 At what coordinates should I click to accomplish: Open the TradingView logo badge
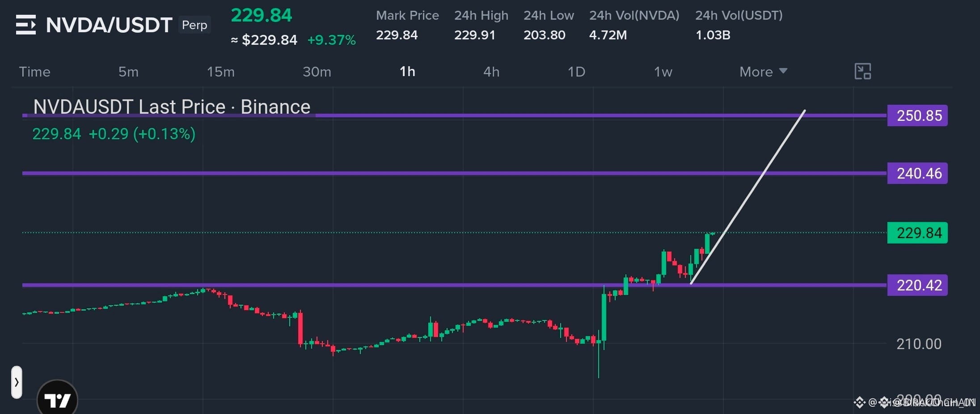coord(57,399)
